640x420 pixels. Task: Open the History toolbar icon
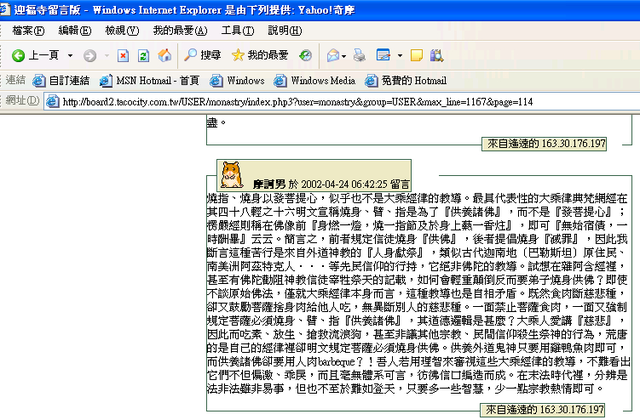(305, 55)
